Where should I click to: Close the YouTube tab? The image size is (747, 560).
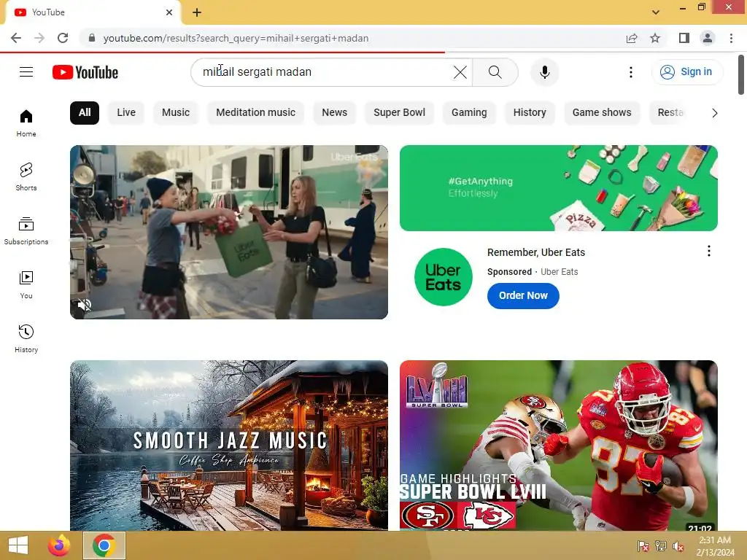coord(169,12)
